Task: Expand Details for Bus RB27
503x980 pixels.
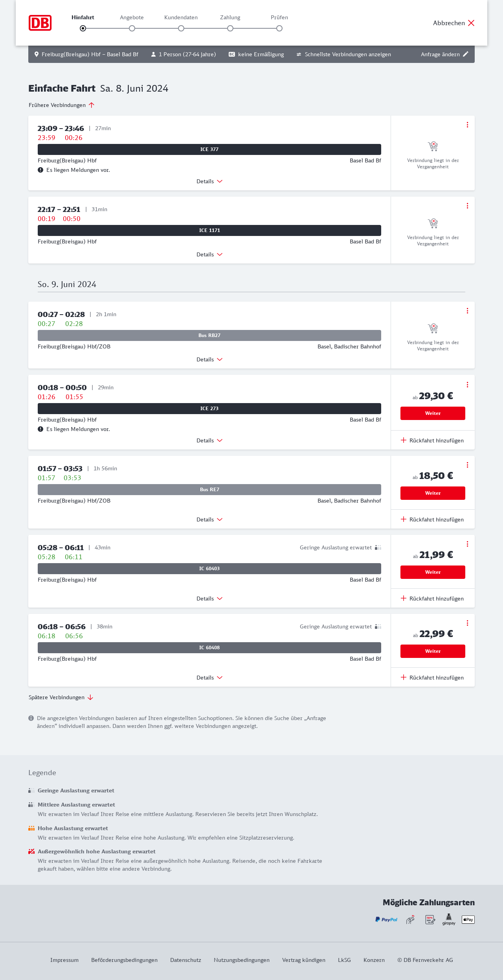Action: click(x=209, y=359)
